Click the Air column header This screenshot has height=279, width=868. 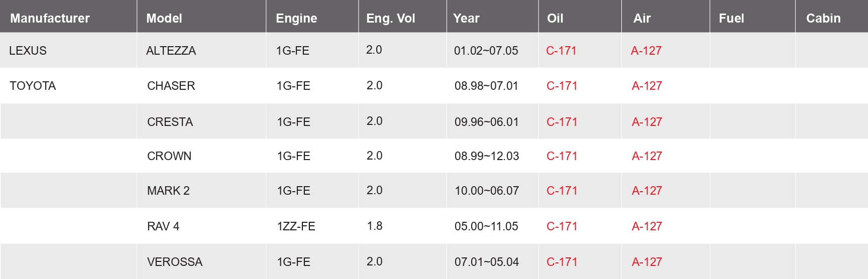tap(642, 19)
